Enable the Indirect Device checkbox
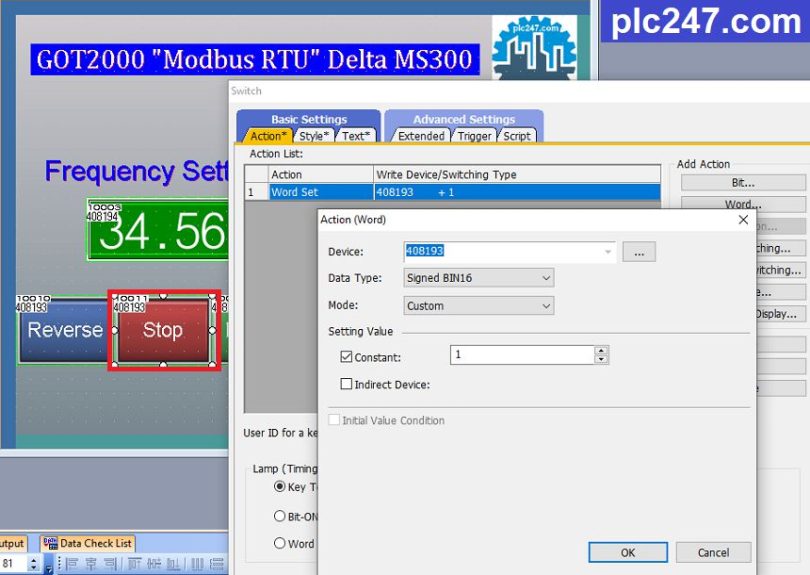 pos(346,384)
